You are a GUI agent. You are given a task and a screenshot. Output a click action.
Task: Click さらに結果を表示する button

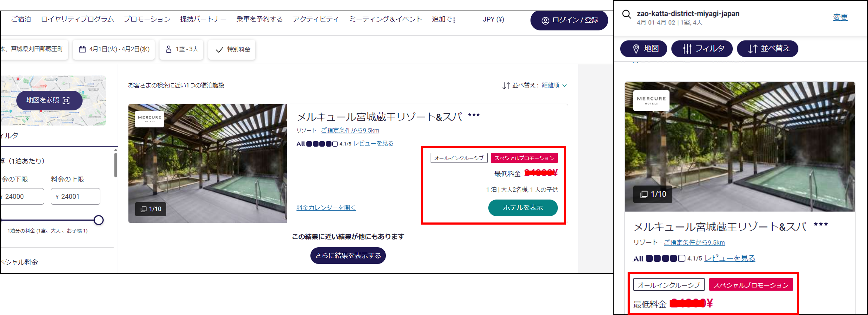pyautogui.click(x=348, y=255)
